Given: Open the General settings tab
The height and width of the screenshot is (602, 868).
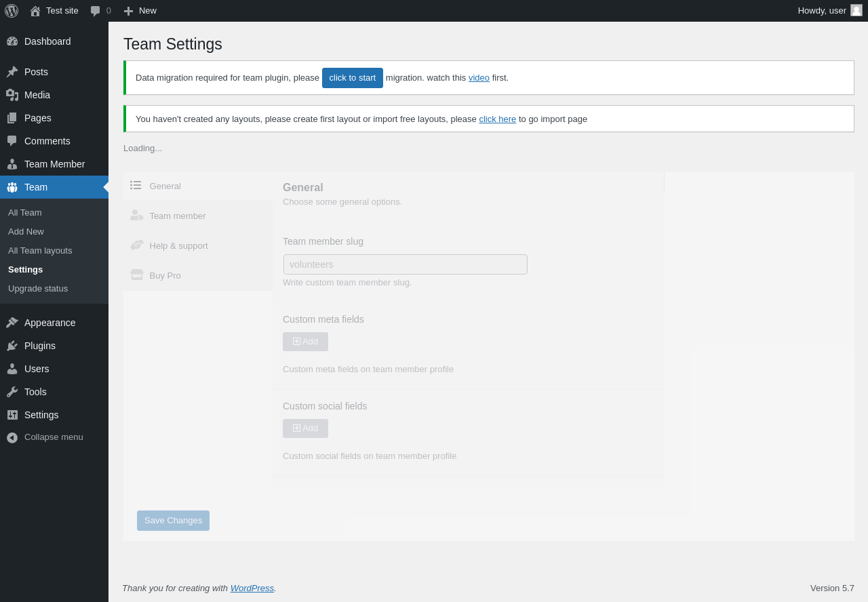Looking at the screenshot, I should [198, 186].
